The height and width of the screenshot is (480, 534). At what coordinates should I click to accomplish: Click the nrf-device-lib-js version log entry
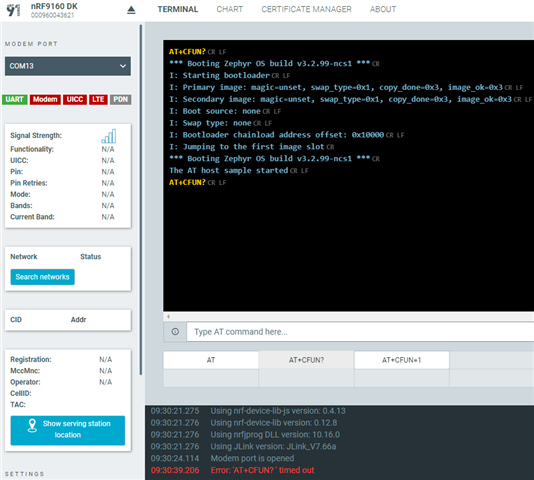tap(278, 411)
